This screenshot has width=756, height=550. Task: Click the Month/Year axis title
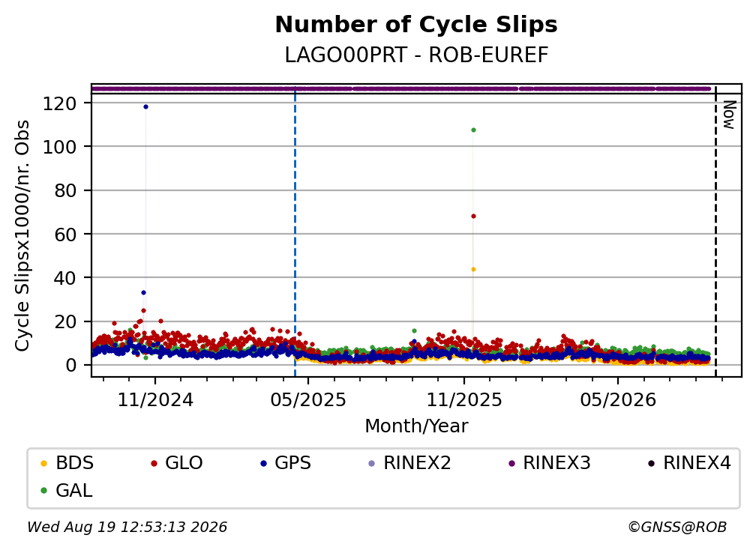click(416, 426)
